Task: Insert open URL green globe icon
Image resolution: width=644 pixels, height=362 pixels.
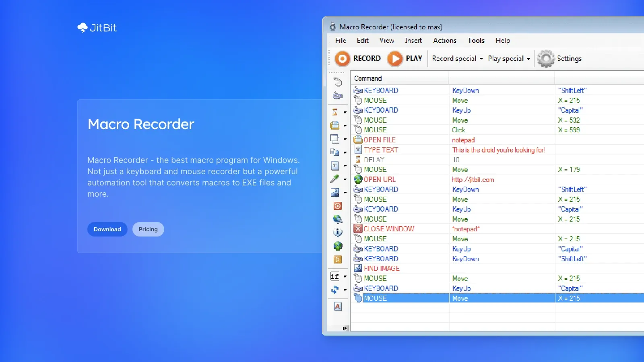Action: 338,246
